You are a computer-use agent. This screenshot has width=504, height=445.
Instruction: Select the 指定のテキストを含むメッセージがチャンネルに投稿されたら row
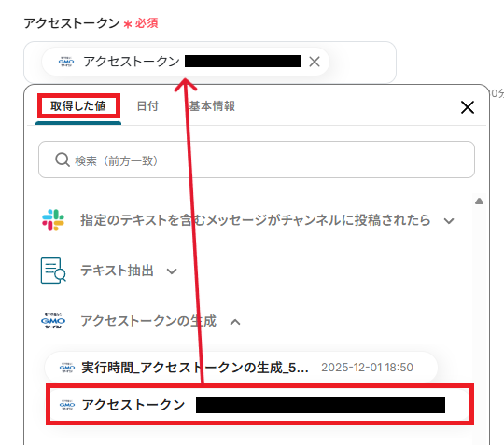[247, 220]
